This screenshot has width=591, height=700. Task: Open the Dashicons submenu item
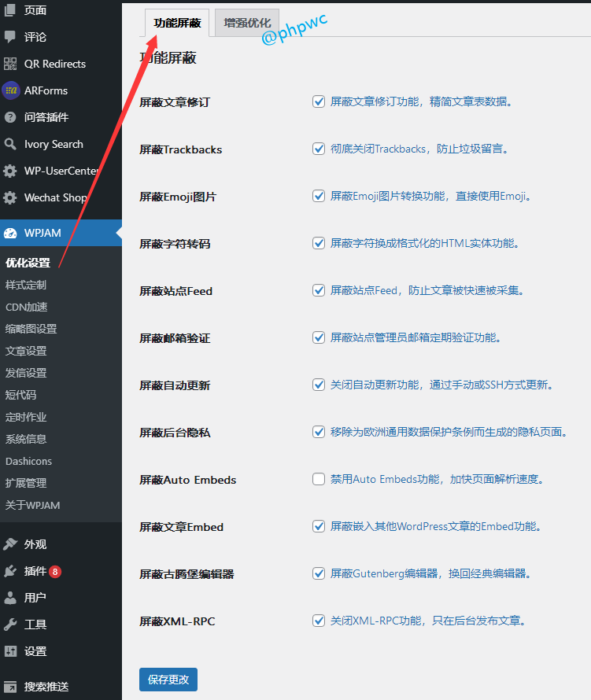(28, 461)
